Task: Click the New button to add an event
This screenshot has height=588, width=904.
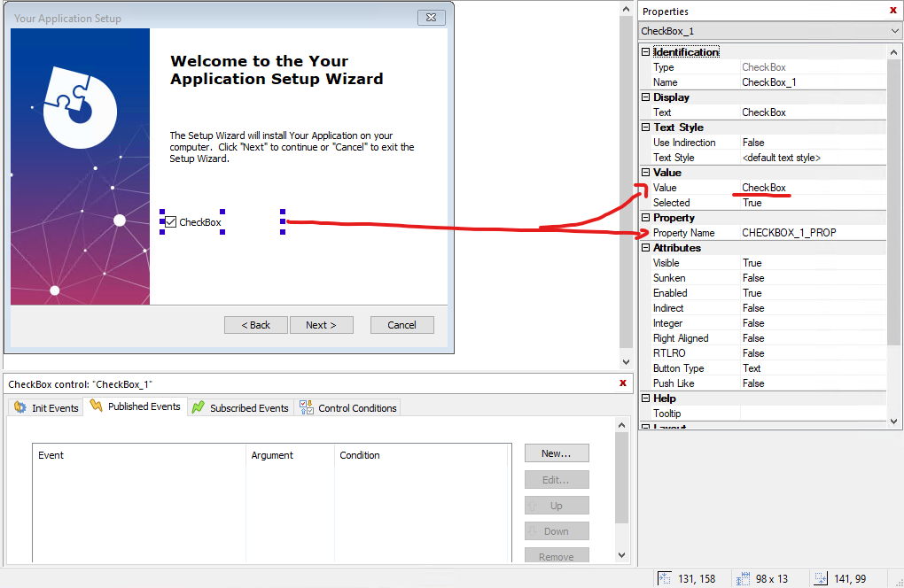Action: tap(557, 453)
